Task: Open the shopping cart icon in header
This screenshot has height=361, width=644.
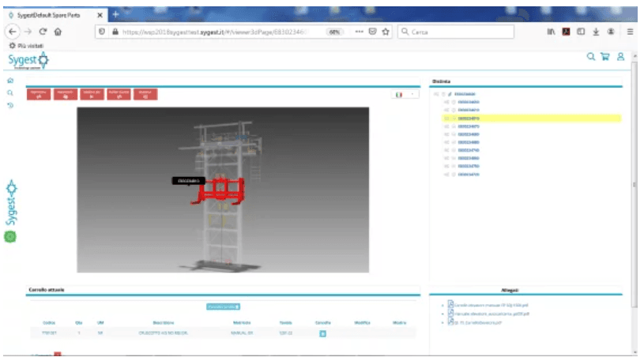Action: click(605, 57)
